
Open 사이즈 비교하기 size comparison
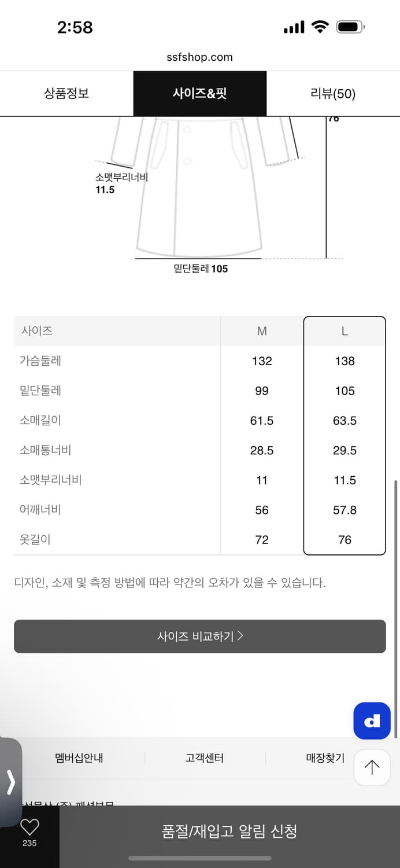199,636
